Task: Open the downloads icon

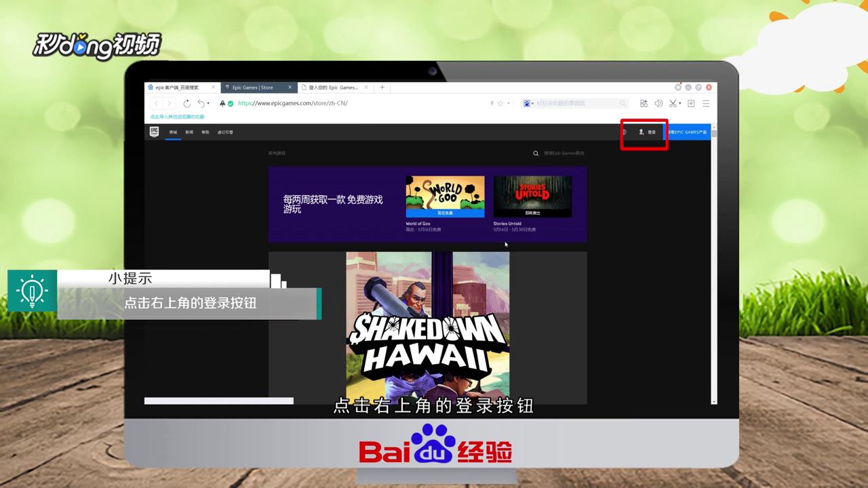Action: 691,104
